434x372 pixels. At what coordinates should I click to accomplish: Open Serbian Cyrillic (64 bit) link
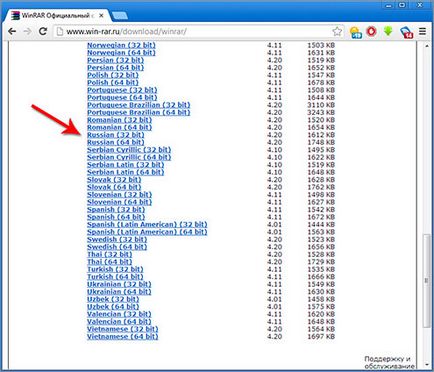(129, 157)
